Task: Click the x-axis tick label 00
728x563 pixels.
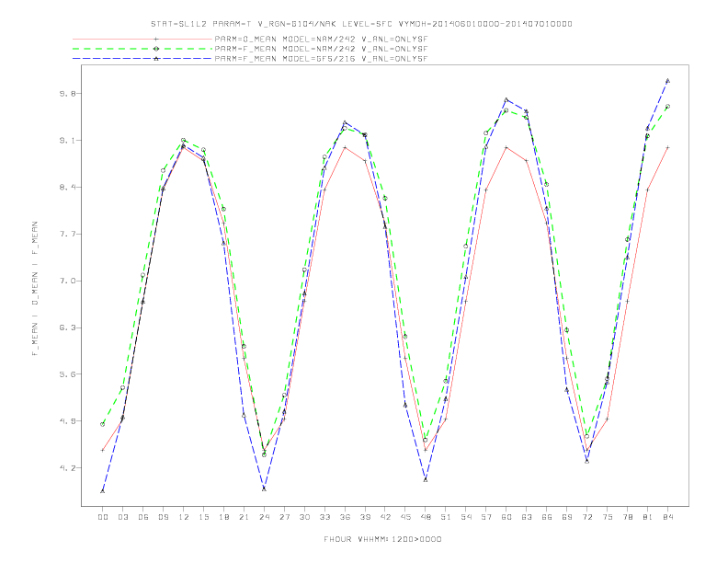Action: tap(103, 517)
